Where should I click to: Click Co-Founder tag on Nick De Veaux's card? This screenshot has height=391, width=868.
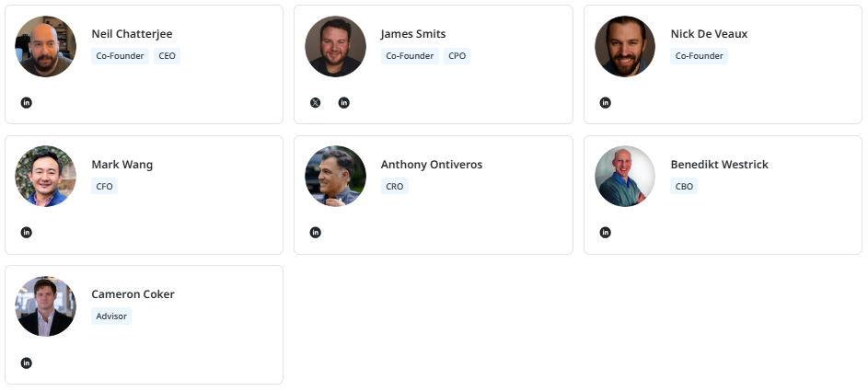point(699,55)
